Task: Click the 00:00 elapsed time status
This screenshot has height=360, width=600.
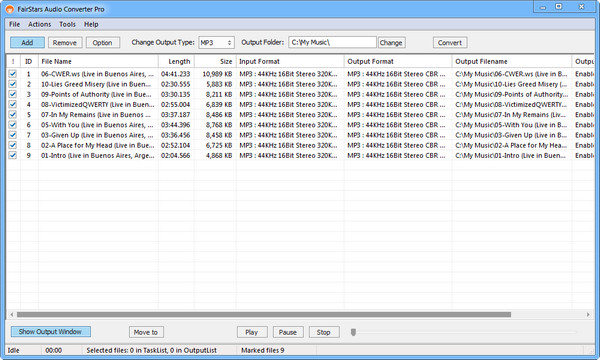Action: pyautogui.click(x=54, y=350)
